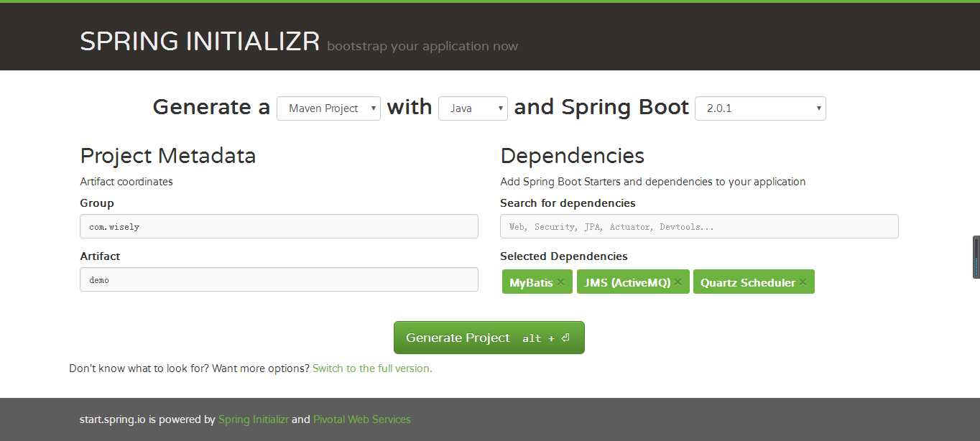Click the SPRING INITIALIZR header title
The image size is (980, 441).
[200, 42]
